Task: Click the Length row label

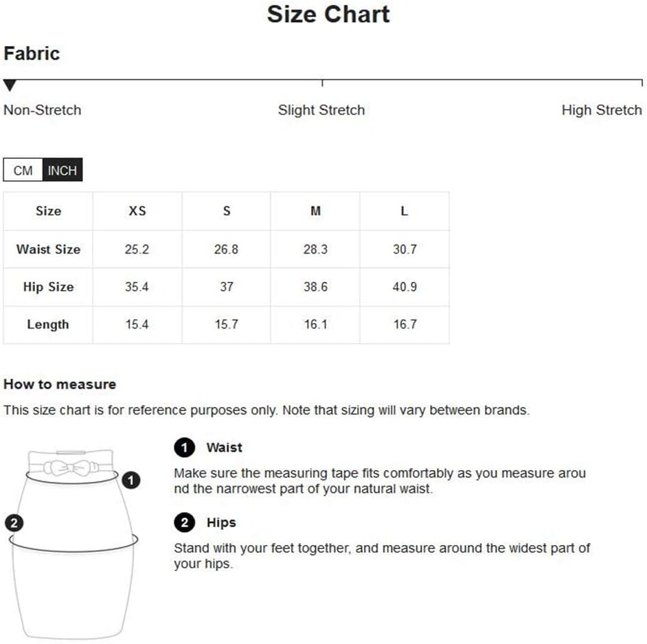Action: (x=48, y=324)
